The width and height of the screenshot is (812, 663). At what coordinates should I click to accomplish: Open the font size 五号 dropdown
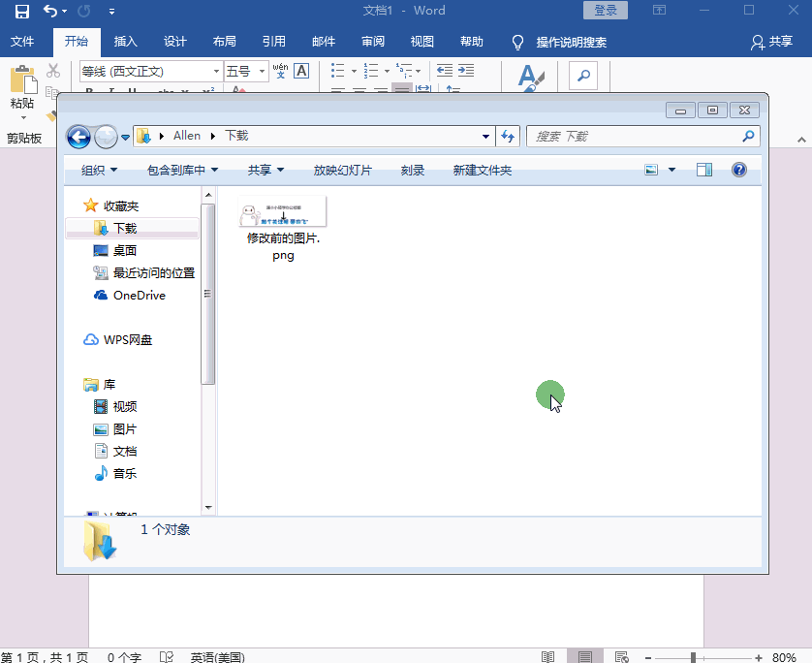(263, 71)
